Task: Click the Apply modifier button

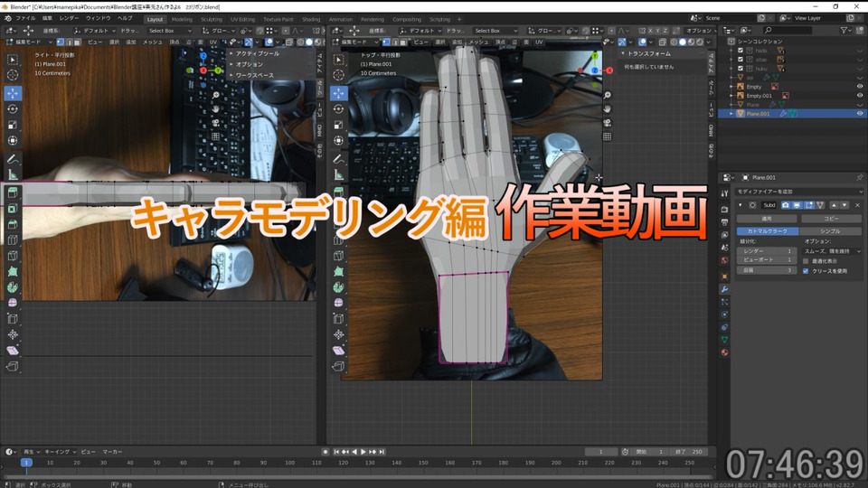Action: 766,219
